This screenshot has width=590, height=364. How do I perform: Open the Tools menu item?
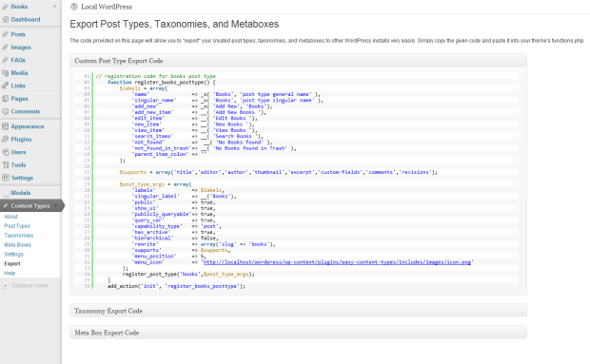pyautogui.click(x=18, y=165)
